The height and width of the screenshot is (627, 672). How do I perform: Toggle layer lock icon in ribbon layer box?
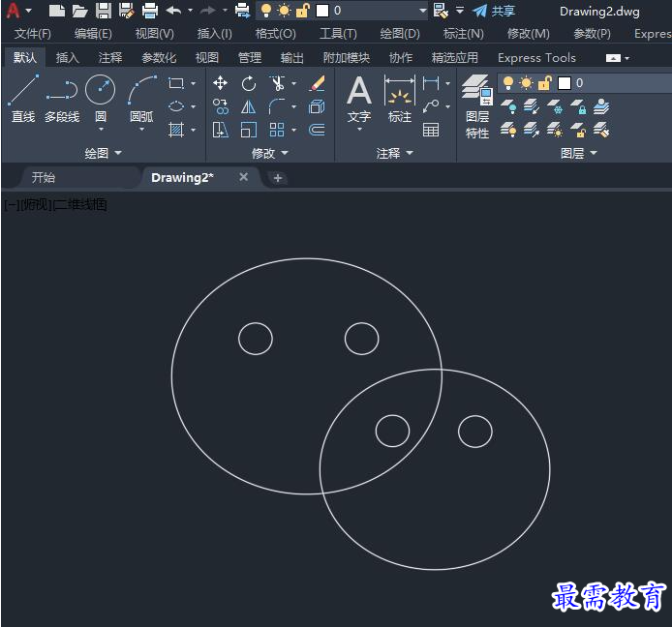[544, 82]
